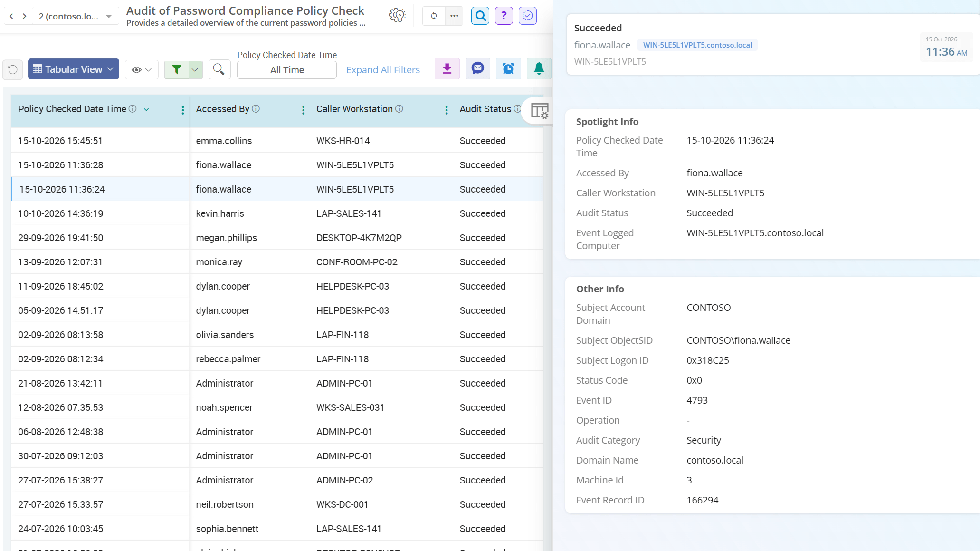
Task: Open the Tabular View dropdown
Action: point(74,69)
